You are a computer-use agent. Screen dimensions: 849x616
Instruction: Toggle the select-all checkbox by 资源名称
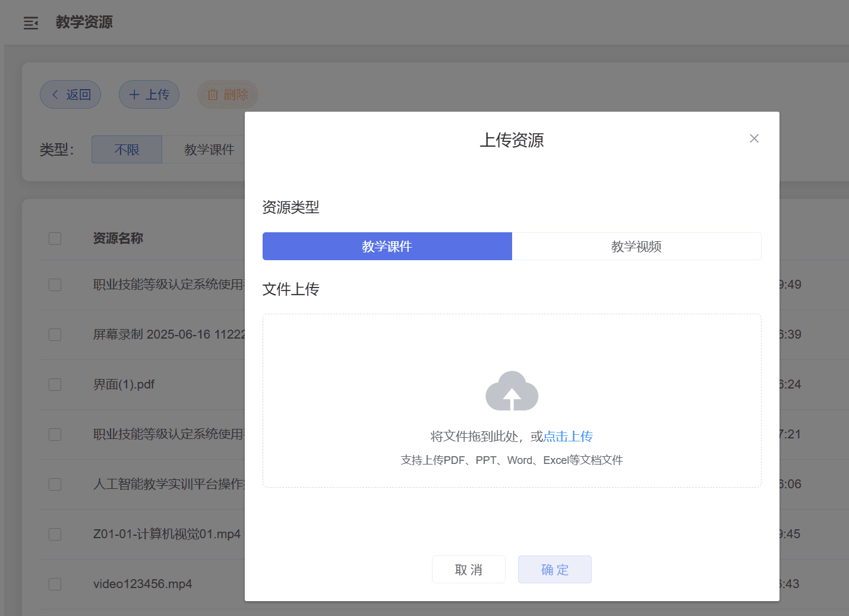pos(55,238)
